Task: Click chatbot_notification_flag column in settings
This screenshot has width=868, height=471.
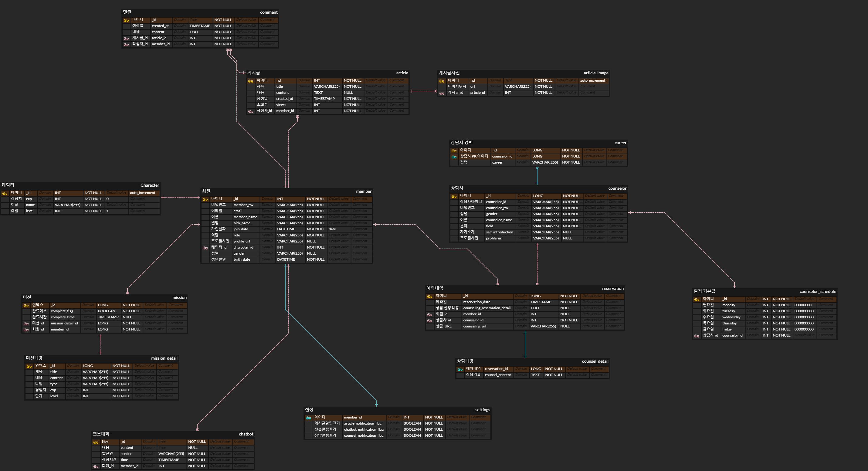Action: coord(364,429)
